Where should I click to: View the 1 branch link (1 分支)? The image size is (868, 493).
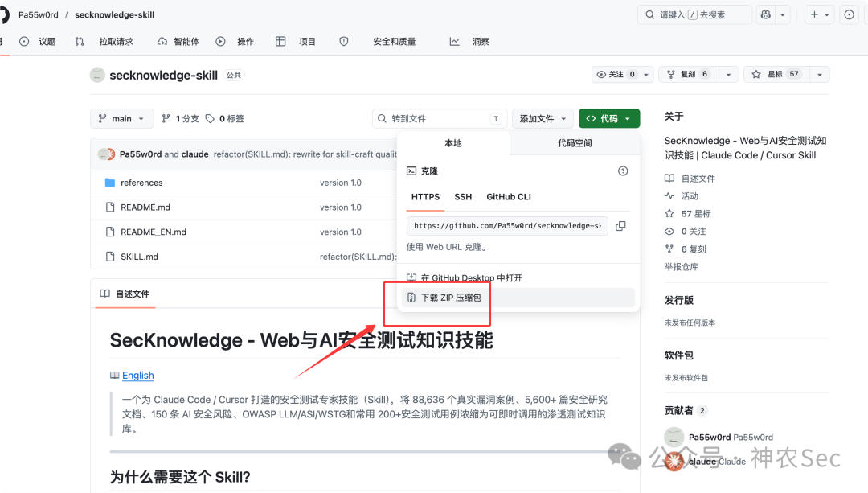(180, 118)
